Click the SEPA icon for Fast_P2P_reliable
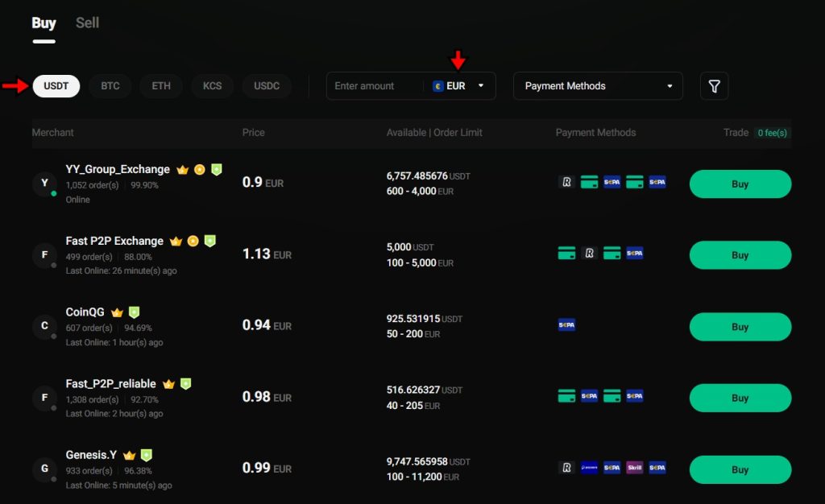 589,396
